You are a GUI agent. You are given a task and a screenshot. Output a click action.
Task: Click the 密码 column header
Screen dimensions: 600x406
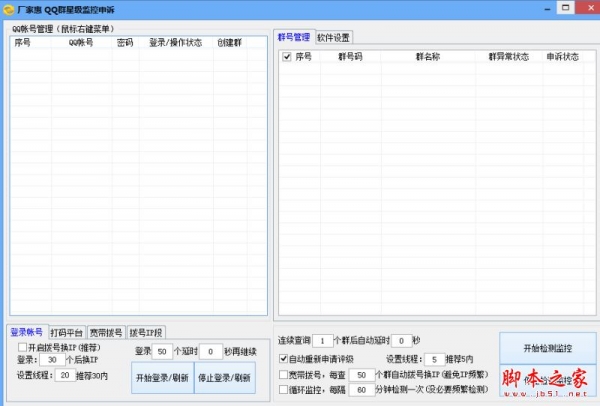pyautogui.click(x=126, y=42)
